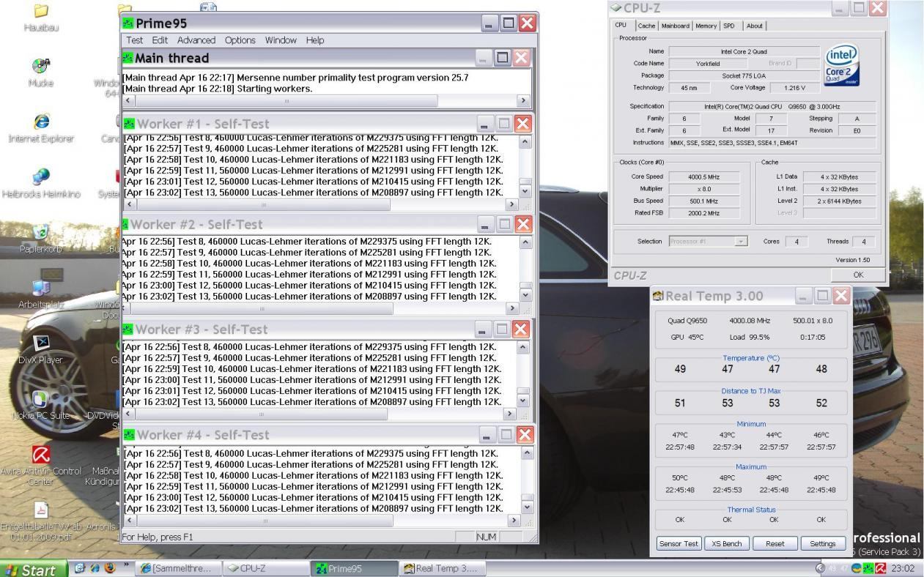The width and height of the screenshot is (924, 577).
Task: Switch to the SPD tab in CPU-Z
Action: 729,26
